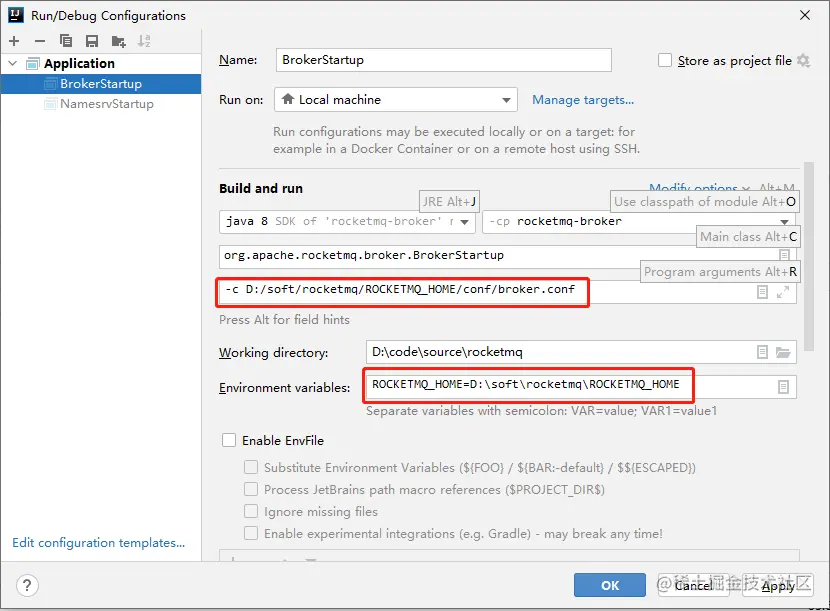
Task: Click the right panel vertical scrollbar
Action: point(808,256)
